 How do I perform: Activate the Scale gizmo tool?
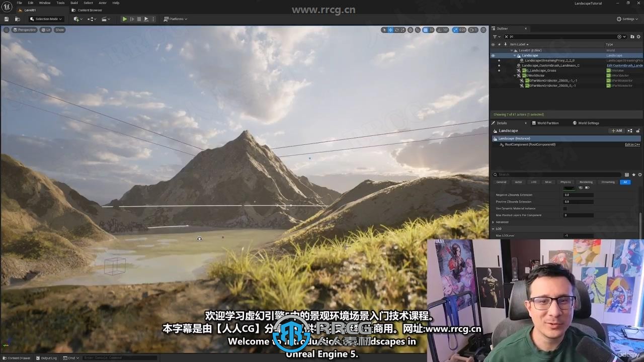coord(403,30)
